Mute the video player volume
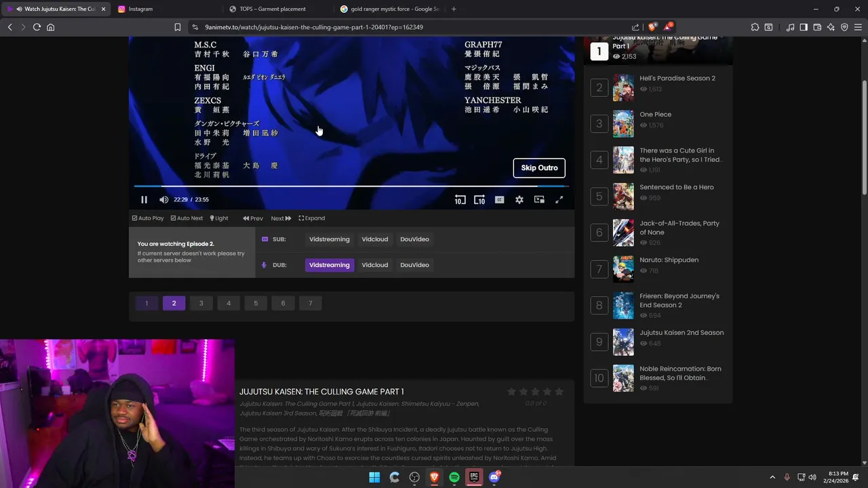Viewport: 868px width, 488px height. click(163, 199)
